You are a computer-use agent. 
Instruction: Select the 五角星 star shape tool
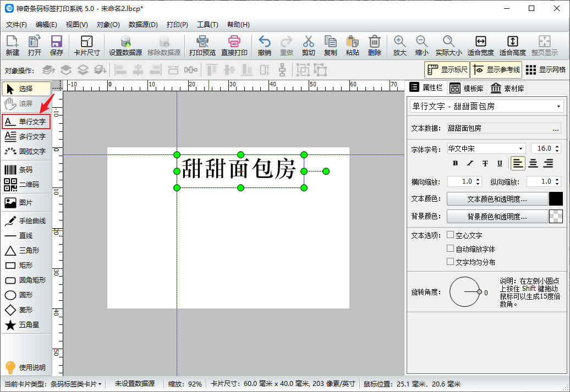[x=26, y=325]
